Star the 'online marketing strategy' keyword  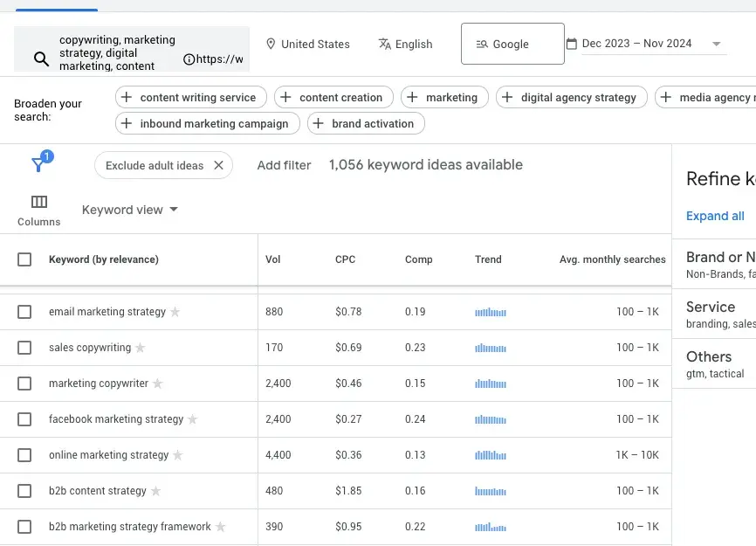tap(178, 454)
